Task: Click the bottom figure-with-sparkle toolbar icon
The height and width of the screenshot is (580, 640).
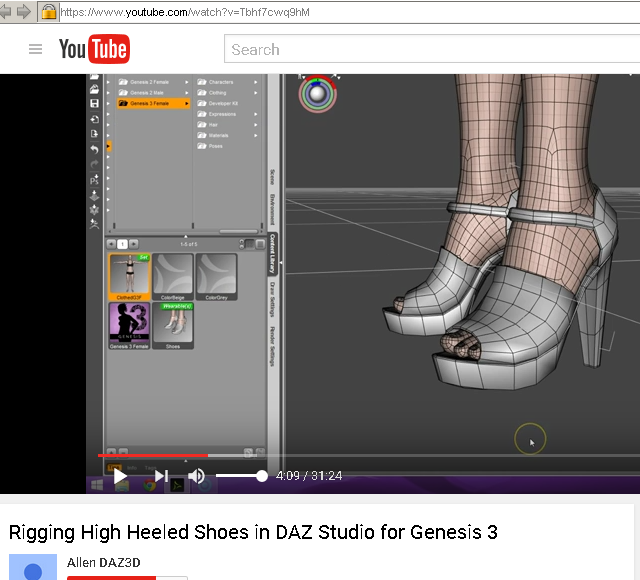Action: 94,224
